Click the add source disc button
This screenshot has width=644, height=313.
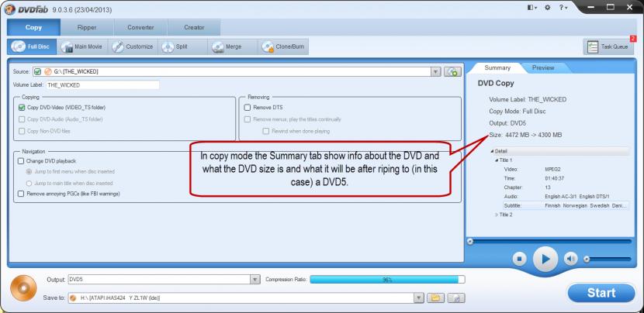click(452, 72)
